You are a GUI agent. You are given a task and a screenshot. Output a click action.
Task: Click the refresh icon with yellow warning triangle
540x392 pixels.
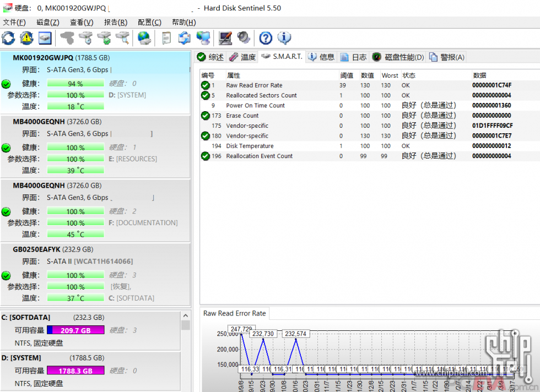click(26, 38)
